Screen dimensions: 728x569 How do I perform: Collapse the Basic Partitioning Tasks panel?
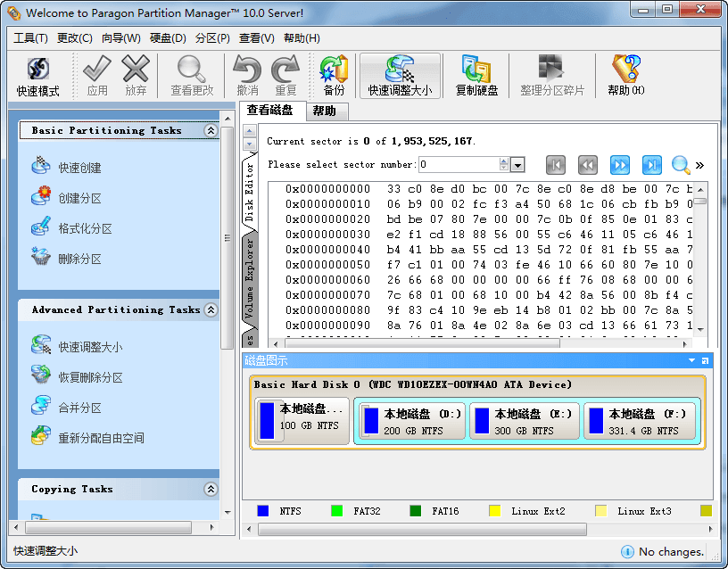[211, 131]
